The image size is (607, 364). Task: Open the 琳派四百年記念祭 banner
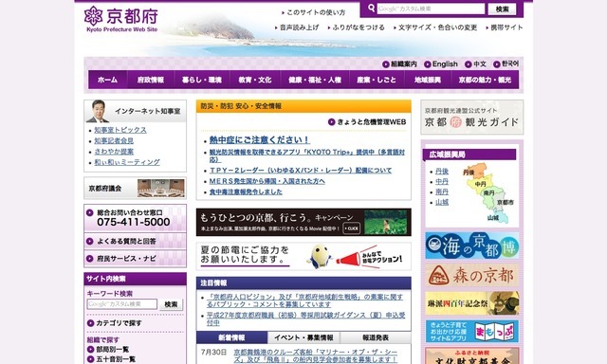pos(472,303)
